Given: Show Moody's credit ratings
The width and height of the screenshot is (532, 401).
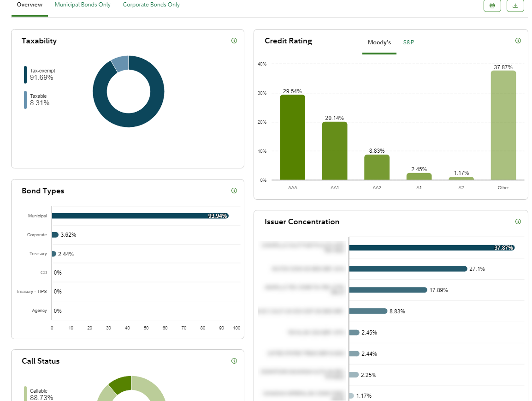Looking at the screenshot, I should point(379,42).
